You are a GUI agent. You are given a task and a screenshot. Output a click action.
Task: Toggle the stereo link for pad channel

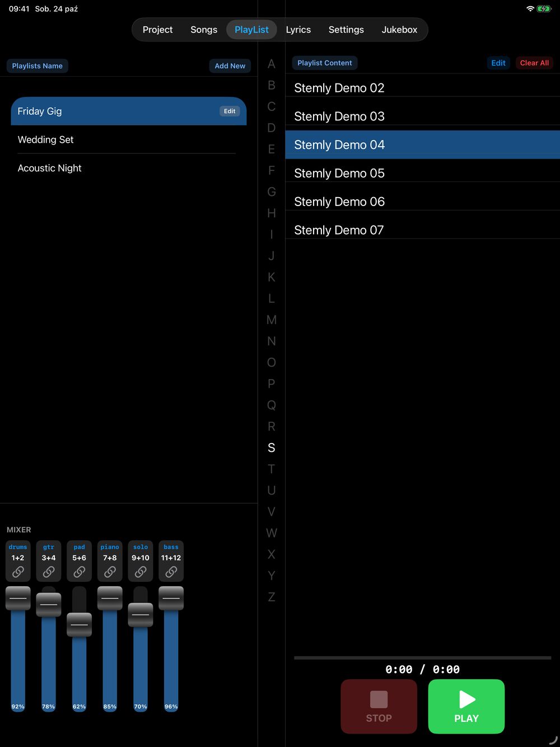click(80, 572)
